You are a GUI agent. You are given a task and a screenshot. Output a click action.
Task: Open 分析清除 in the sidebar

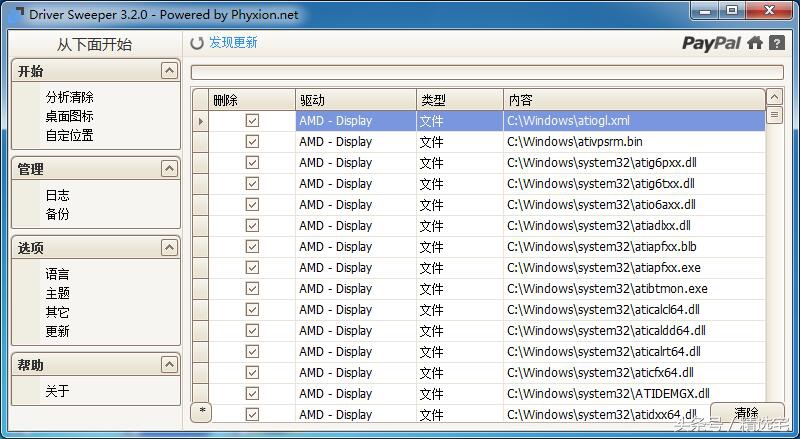[x=69, y=97]
